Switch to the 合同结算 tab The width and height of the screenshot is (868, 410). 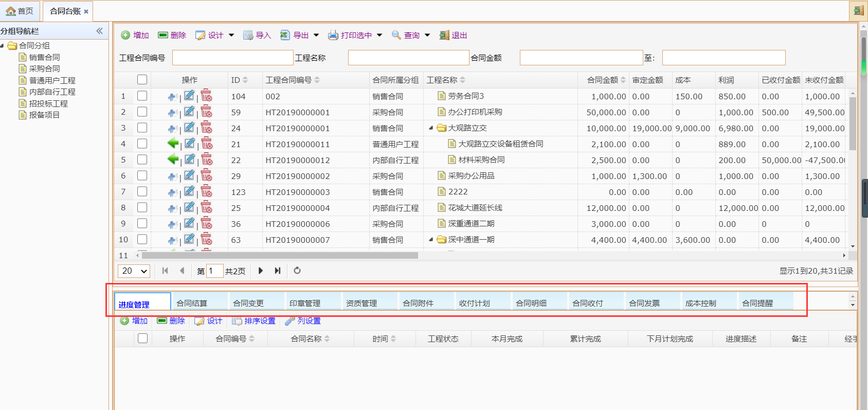coord(192,303)
